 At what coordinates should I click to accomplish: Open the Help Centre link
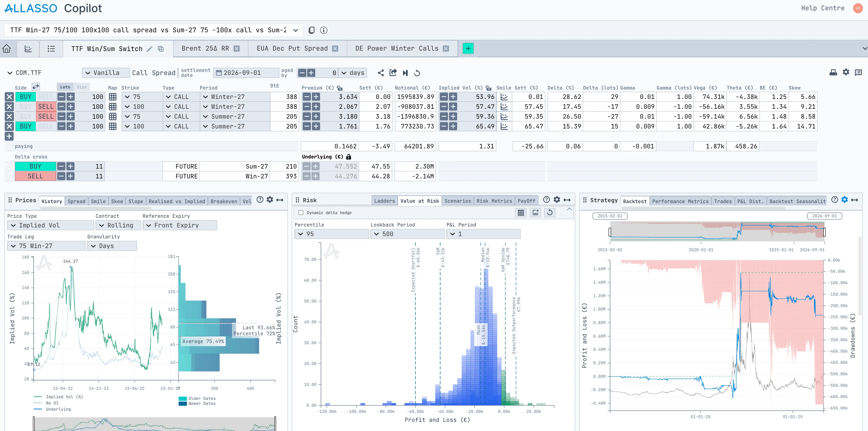[823, 8]
